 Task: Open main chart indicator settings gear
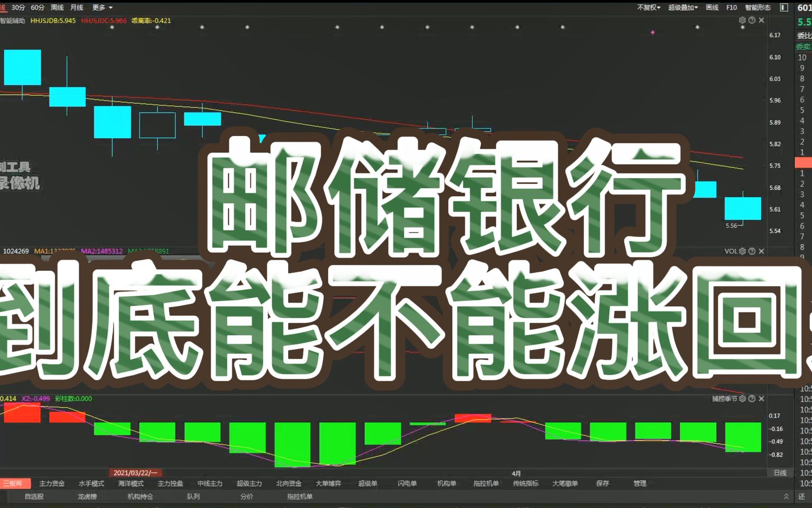pos(742,20)
